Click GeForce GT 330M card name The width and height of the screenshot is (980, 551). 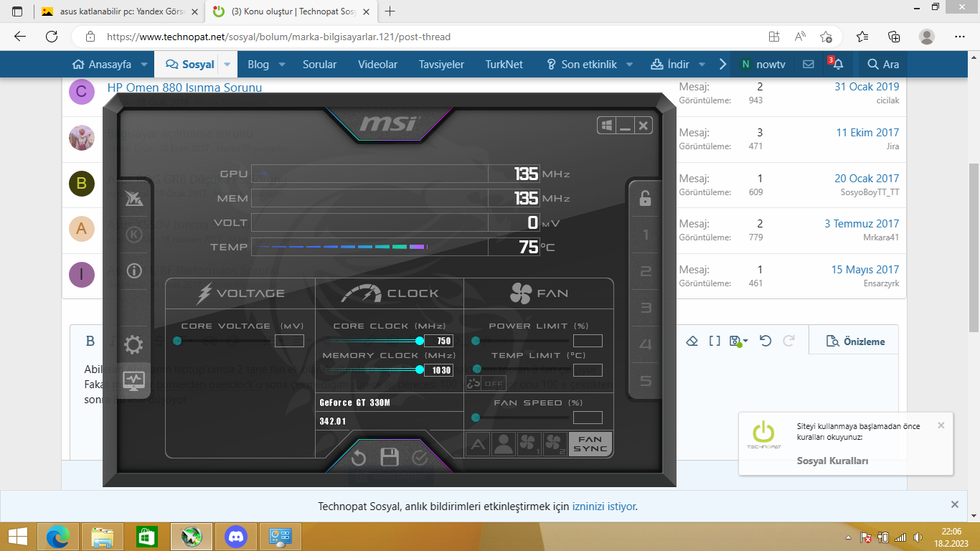(x=355, y=402)
